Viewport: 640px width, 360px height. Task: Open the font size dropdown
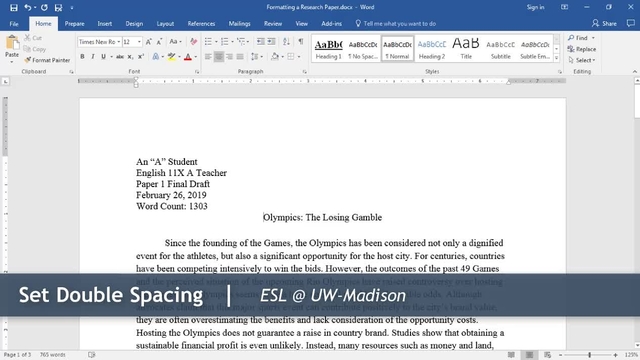point(139,42)
